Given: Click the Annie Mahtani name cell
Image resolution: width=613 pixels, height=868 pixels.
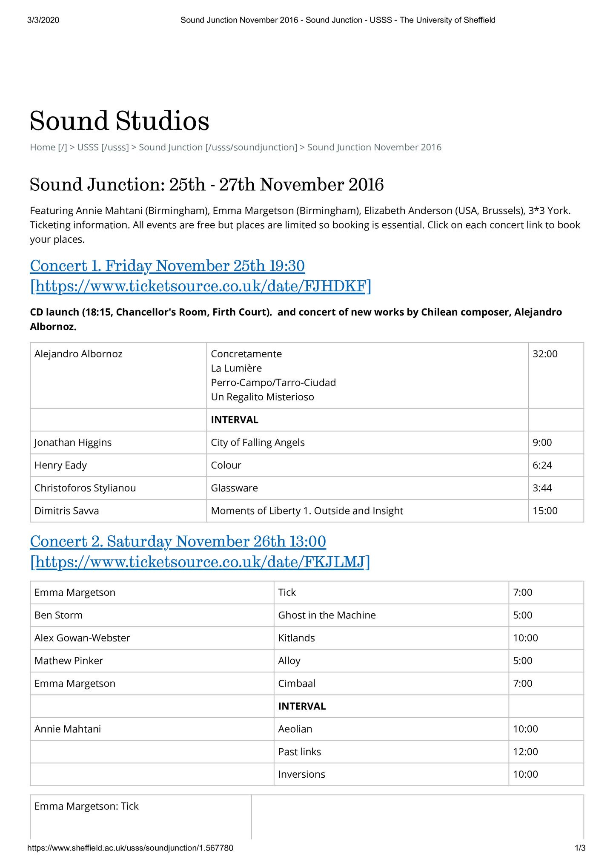Looking at the screenshot, I should click(x=152, y=729).
